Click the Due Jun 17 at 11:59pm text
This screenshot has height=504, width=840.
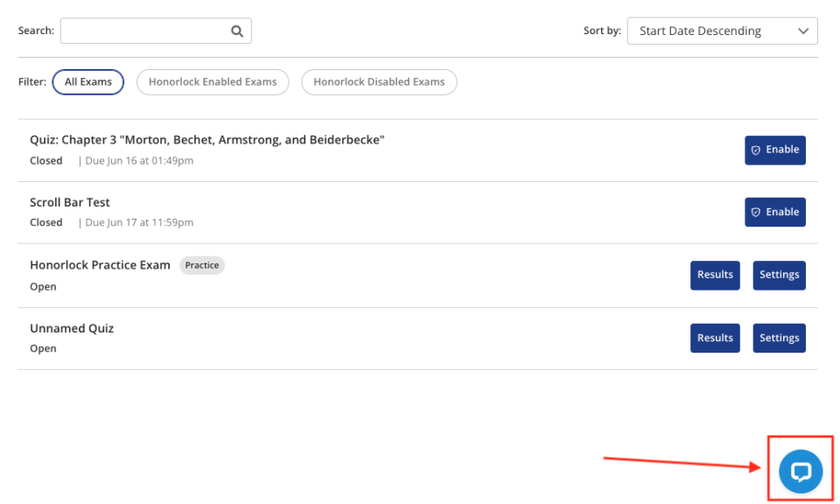click(x=139, y=222)
